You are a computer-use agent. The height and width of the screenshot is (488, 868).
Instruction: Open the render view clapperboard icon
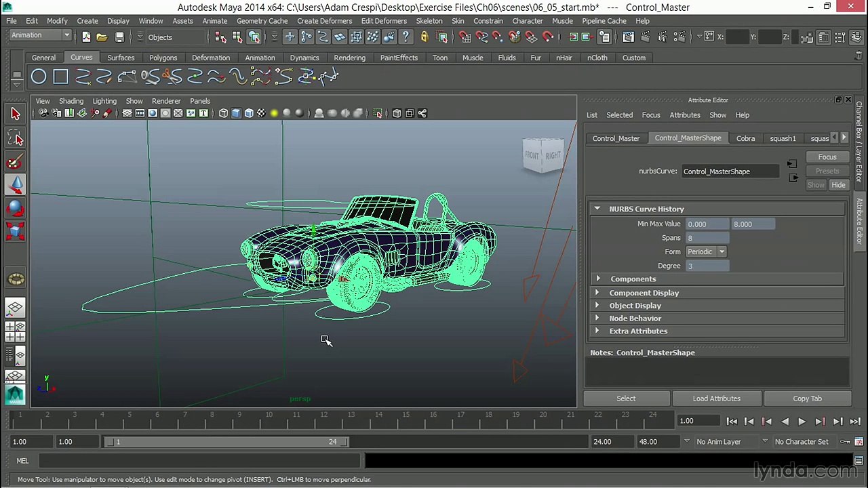pos(628,37)
